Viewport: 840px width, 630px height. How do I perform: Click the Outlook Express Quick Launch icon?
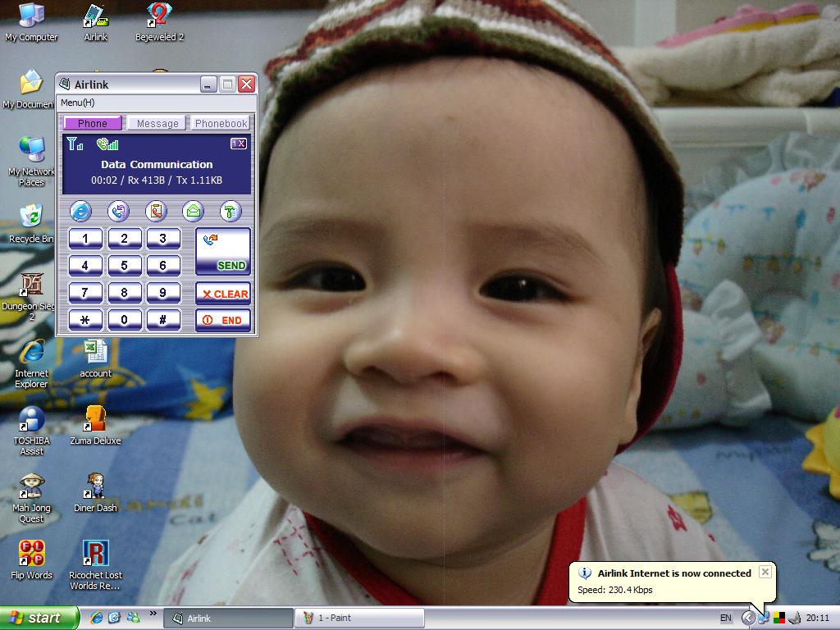click(115, 618)
